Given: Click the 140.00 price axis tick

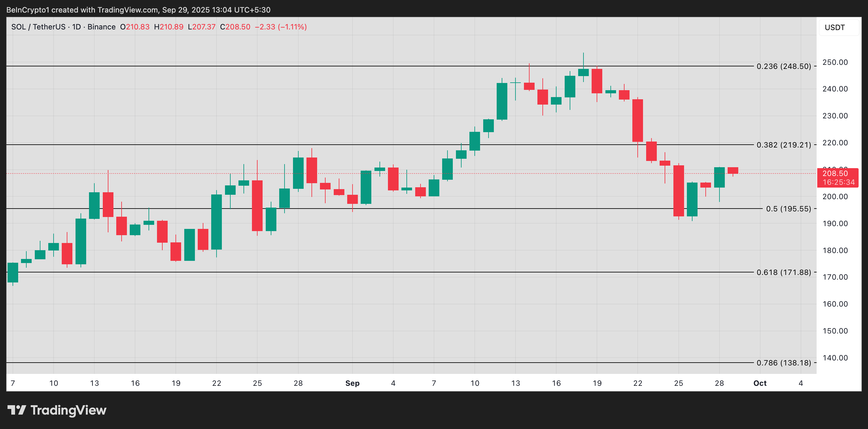Looking at the screenshot, I should point(835,358).
